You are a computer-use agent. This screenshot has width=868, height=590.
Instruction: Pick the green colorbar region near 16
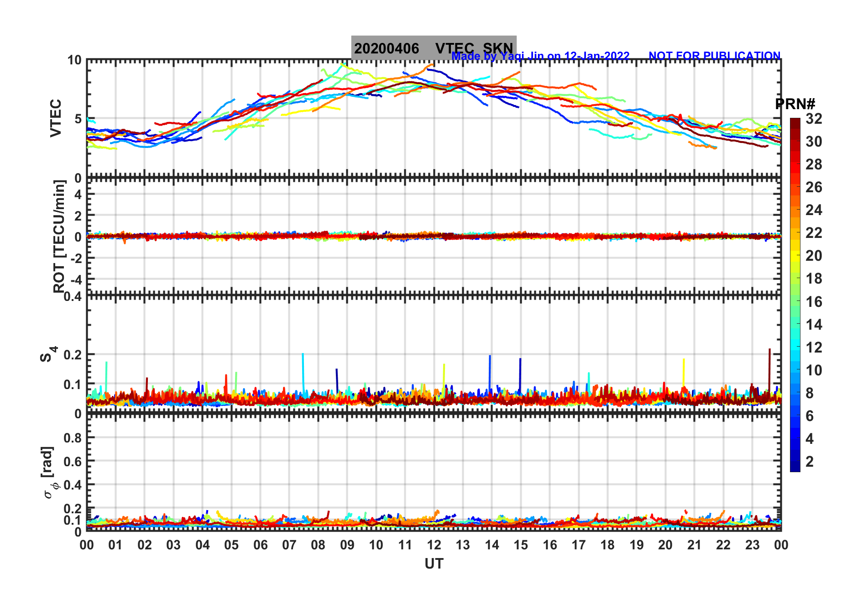[795, 301]
